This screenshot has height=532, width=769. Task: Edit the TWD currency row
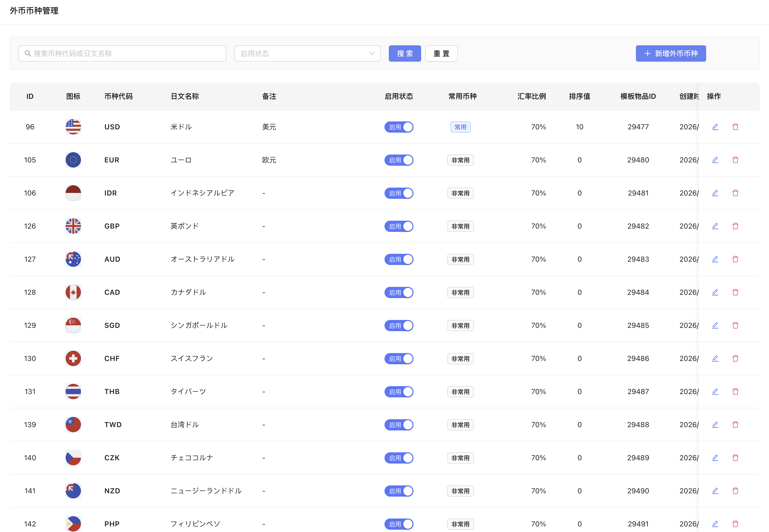point(715,424)
